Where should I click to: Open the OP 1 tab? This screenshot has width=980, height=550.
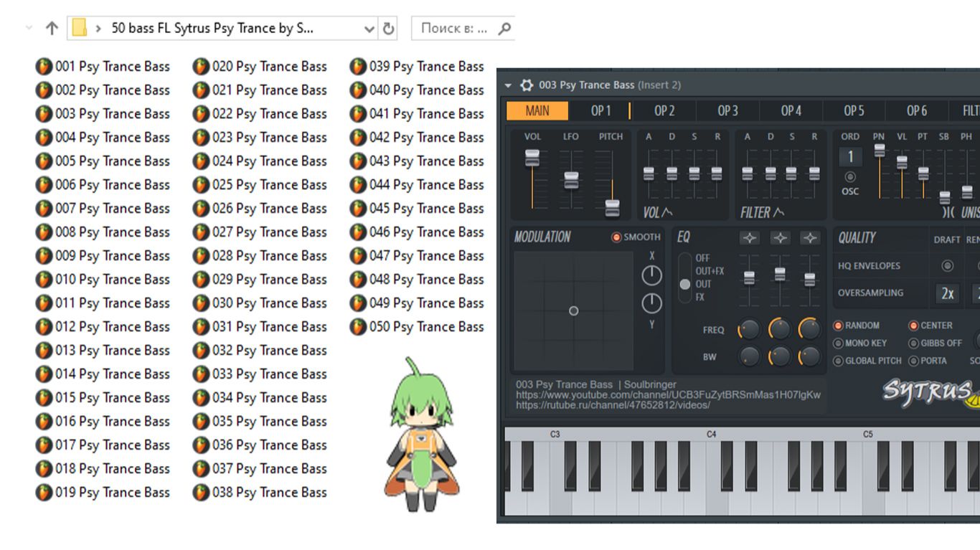tap(601, 110)
